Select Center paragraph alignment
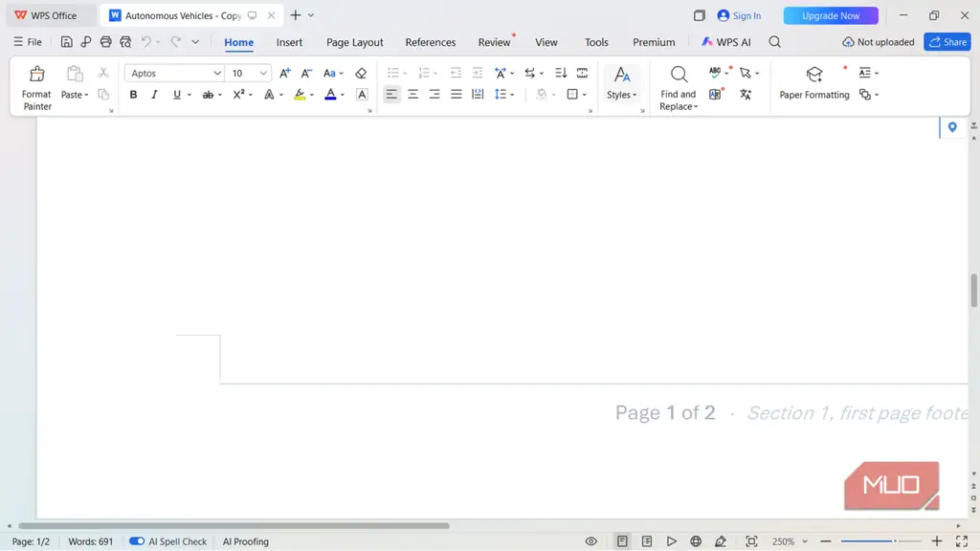The width and height of the screenshot is (980, 551). [x=413, y=95]
